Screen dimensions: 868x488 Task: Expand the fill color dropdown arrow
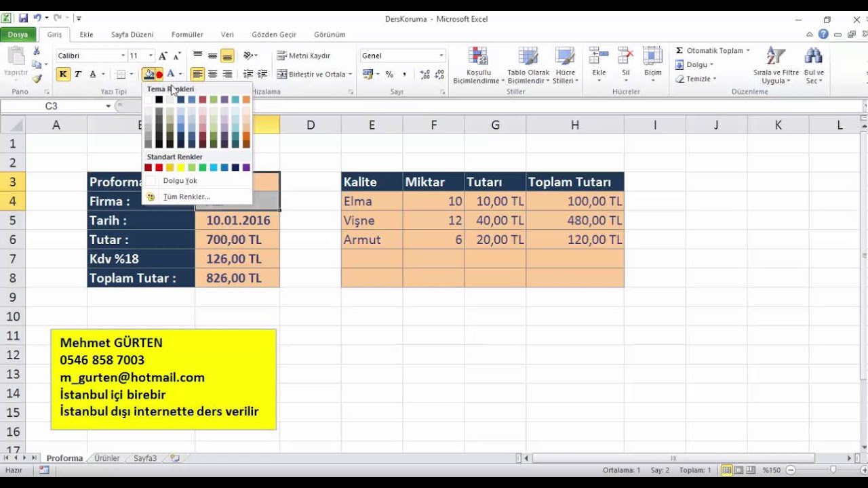point(159,75)
